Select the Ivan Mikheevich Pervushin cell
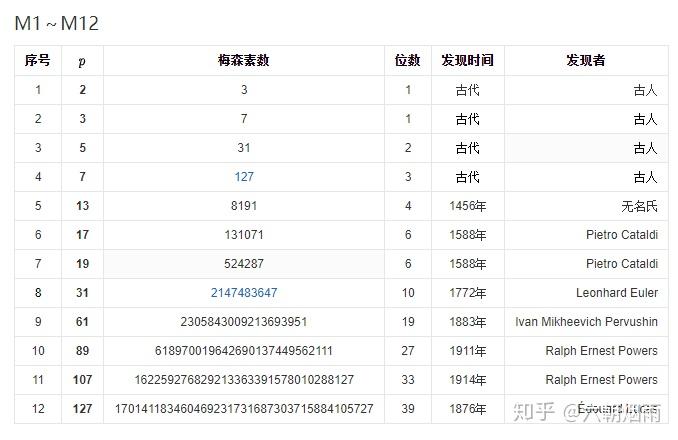Image resolution: width=678 pixels, height=440 pixels. pyautogui.click(x=586, y=322)
